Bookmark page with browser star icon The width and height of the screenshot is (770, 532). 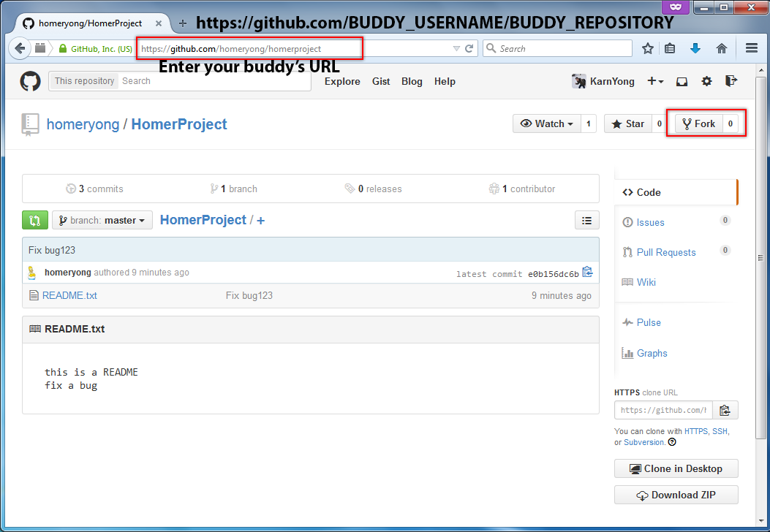647,48
